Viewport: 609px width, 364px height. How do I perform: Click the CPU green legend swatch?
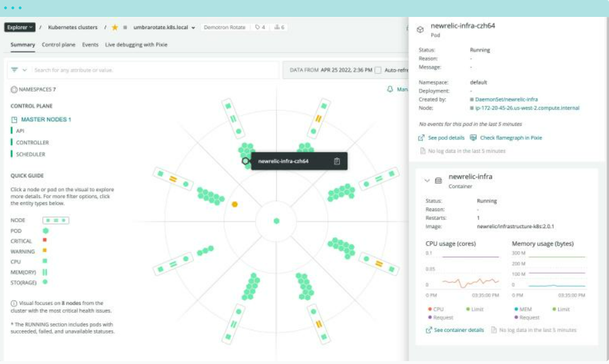tap(45, 261)
